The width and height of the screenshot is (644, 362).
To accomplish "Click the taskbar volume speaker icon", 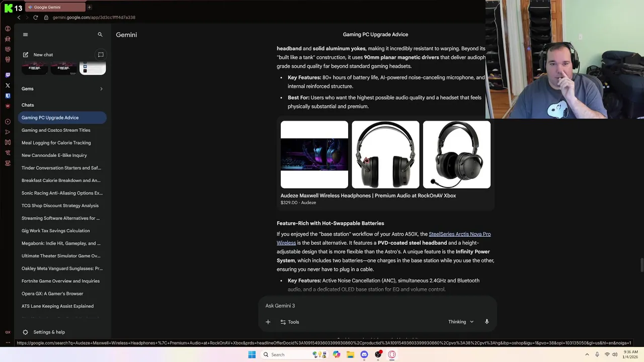I will 615,354.
